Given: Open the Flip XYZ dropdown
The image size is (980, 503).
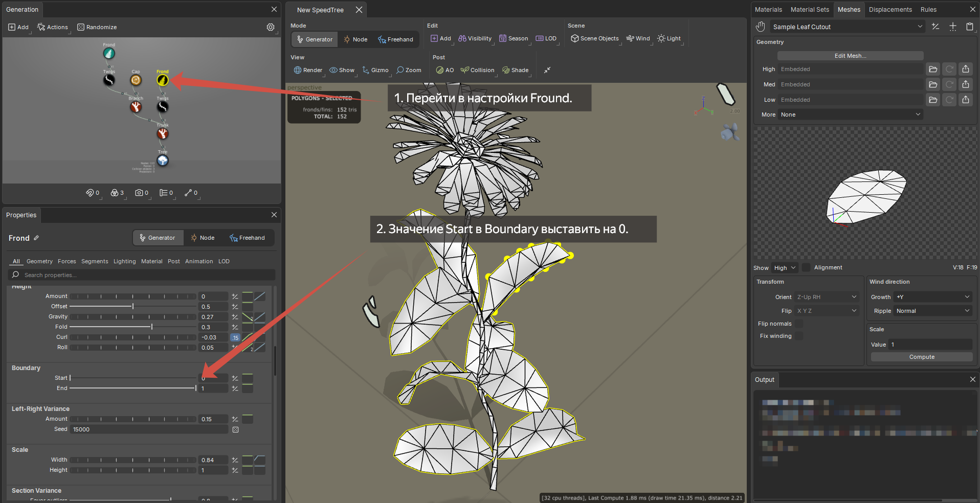Looking at the screenshot, I should click(827, 311).
